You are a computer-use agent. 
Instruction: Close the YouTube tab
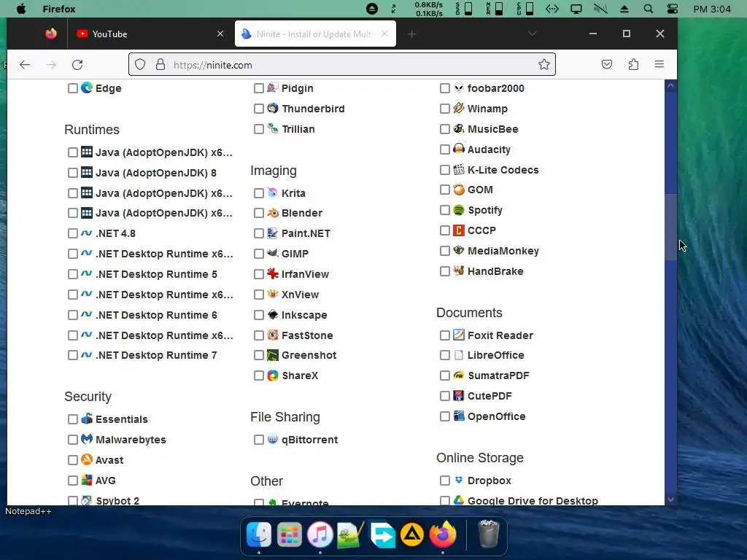tap(220, 34)
